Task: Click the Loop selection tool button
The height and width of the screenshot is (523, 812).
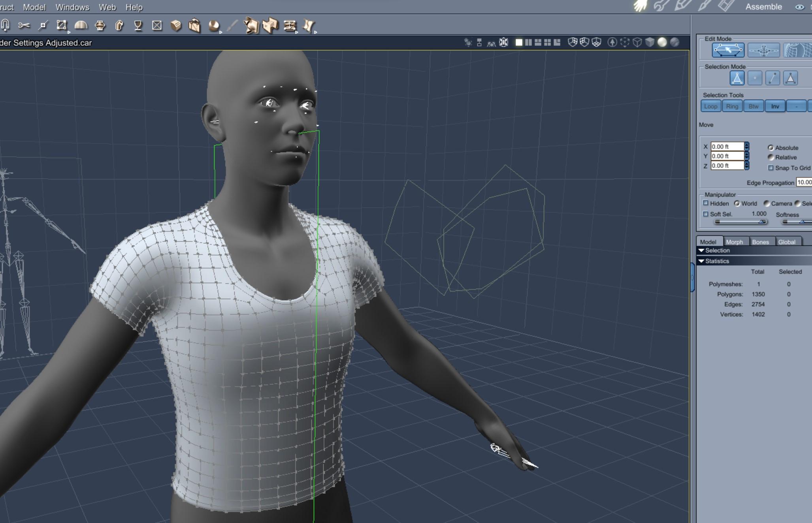Action: (710, 106)
